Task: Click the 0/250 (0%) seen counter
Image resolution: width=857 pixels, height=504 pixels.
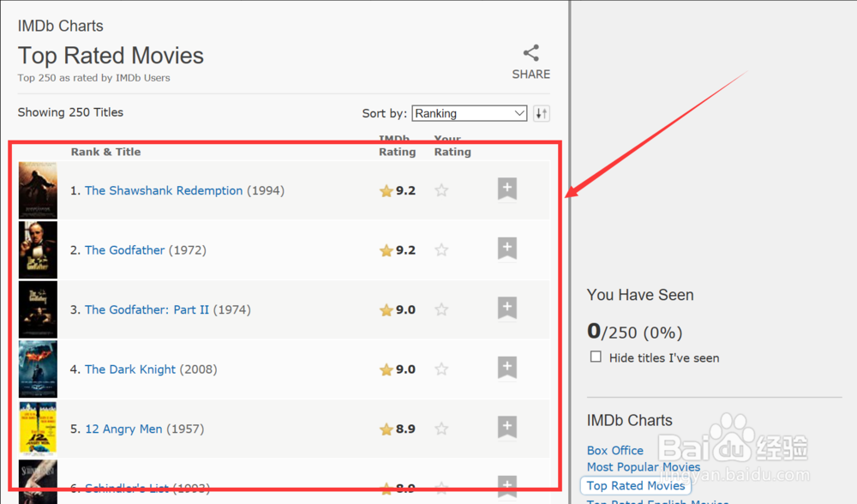Action: 634,331
